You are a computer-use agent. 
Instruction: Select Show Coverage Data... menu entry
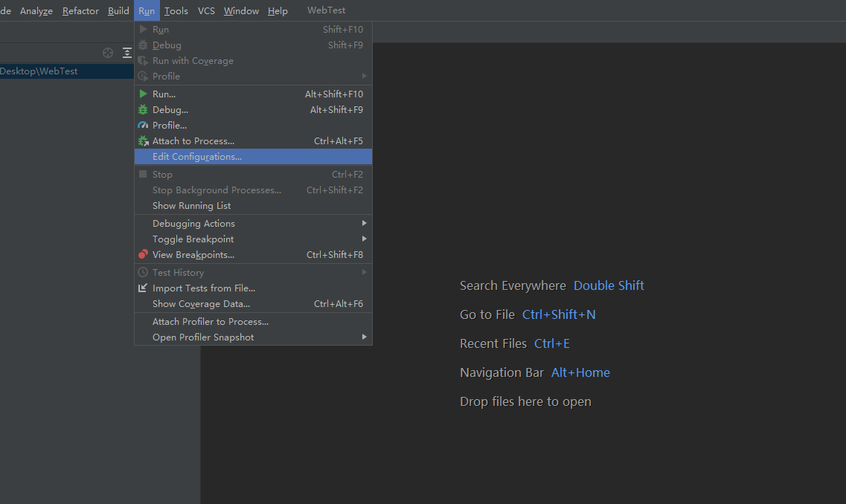(x=253, y=303)
